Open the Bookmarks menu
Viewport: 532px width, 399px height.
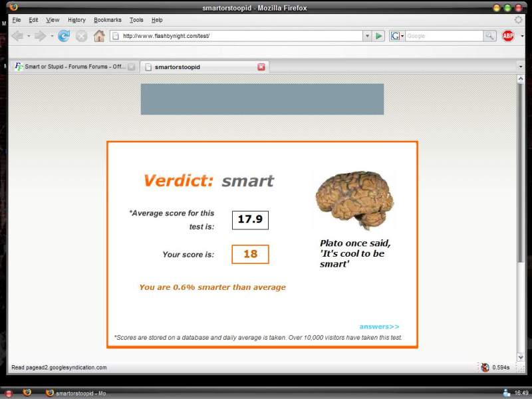(x=107, y=20)
